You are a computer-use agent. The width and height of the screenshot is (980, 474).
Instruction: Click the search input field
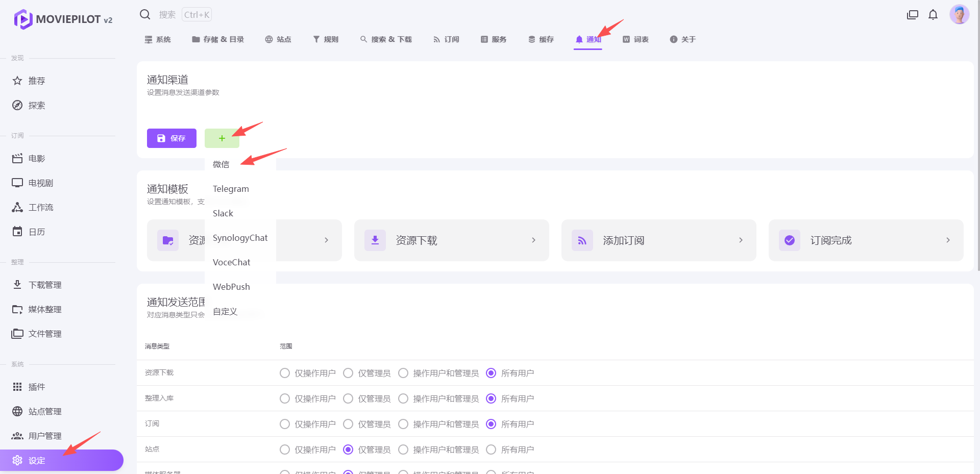click(x=167, y=15)
